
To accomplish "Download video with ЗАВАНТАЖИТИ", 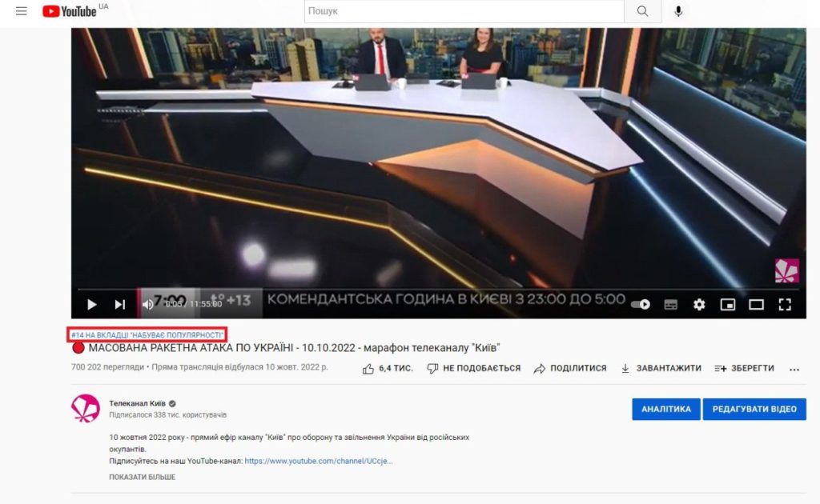I will [x=661, y=368].
